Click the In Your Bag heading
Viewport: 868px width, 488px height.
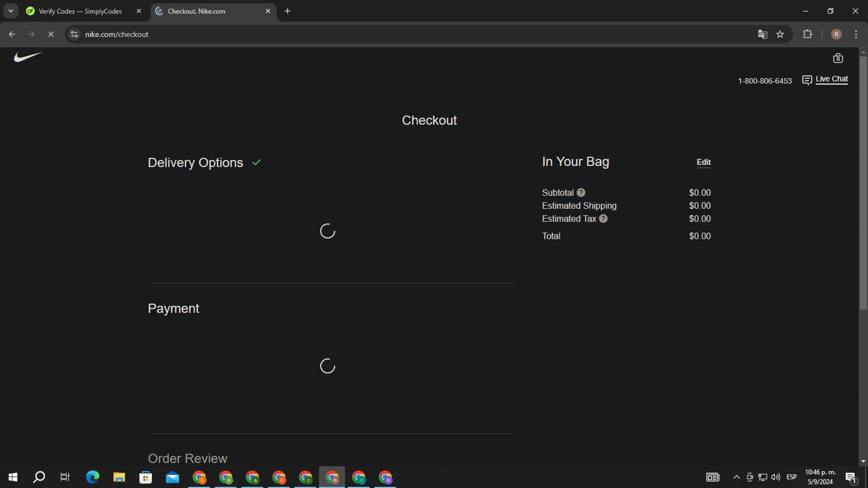click(575, 161)
